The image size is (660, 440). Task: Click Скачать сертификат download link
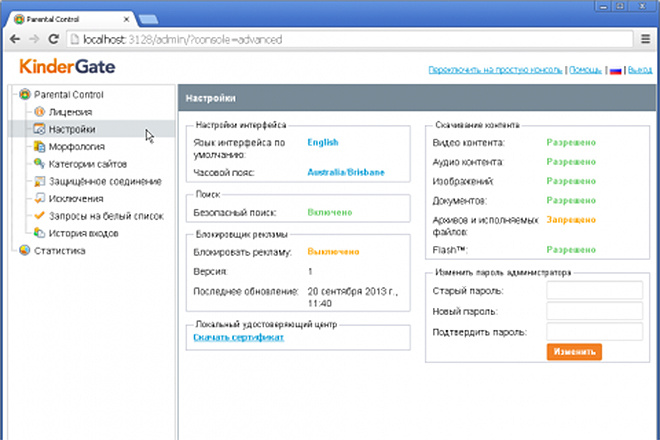click(x=238, y=337)
